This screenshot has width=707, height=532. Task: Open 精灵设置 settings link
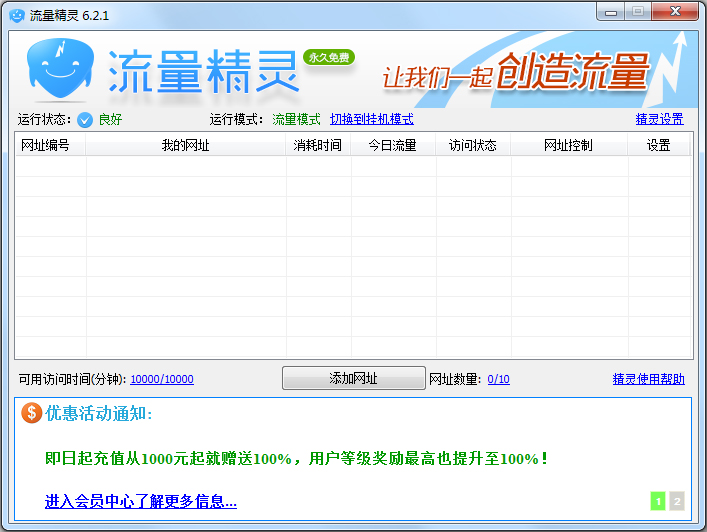click(659, 119)
